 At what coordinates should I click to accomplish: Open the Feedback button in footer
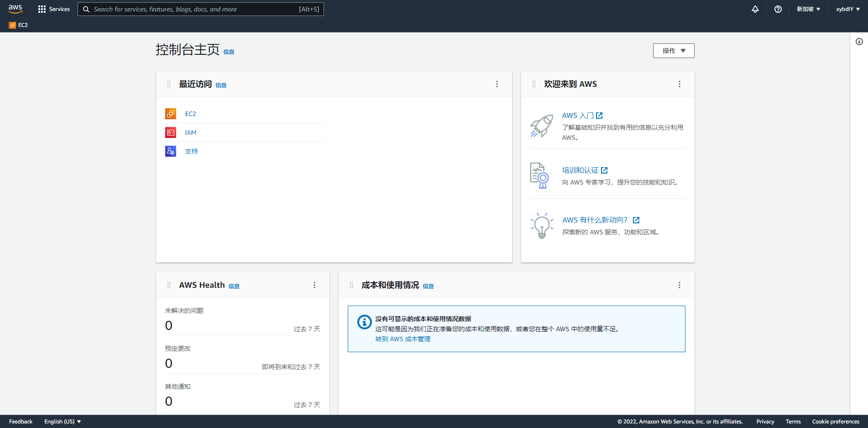click(21, 422)
